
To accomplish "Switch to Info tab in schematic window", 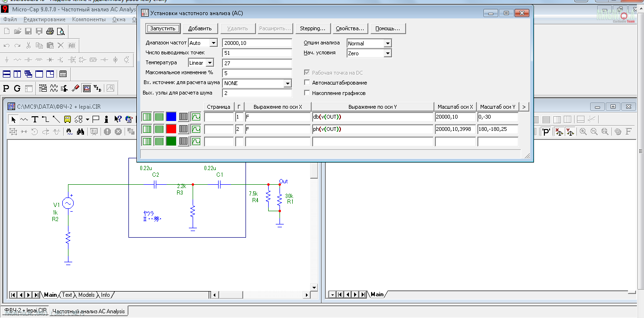I will pyautogui.click(x=105, y=295).
